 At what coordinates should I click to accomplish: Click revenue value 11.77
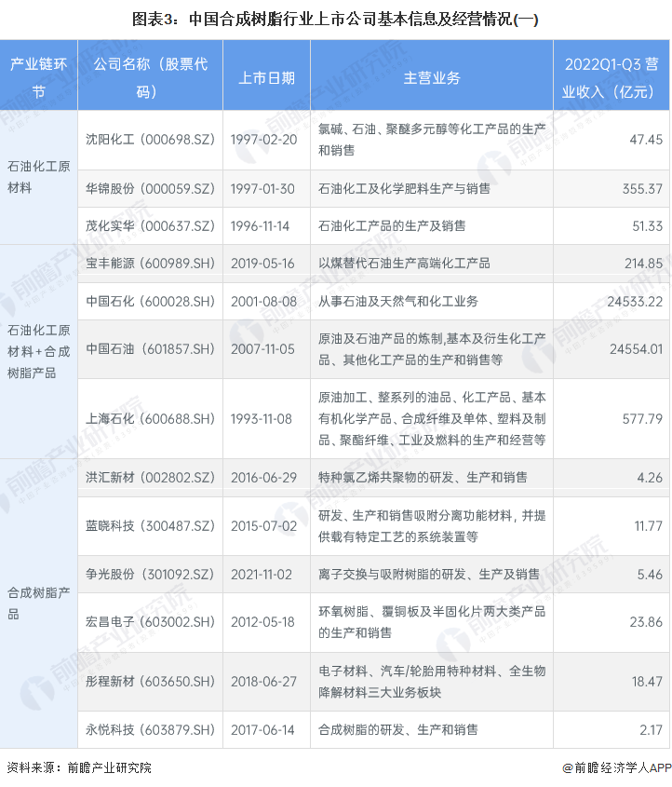coord(649,526)
